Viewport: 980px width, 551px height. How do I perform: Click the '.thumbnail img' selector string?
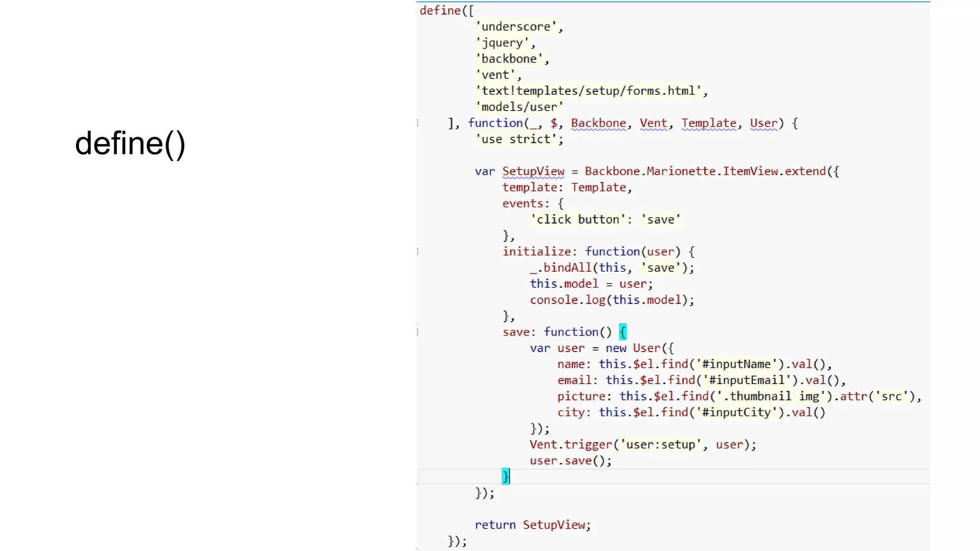tap(771, 397)
